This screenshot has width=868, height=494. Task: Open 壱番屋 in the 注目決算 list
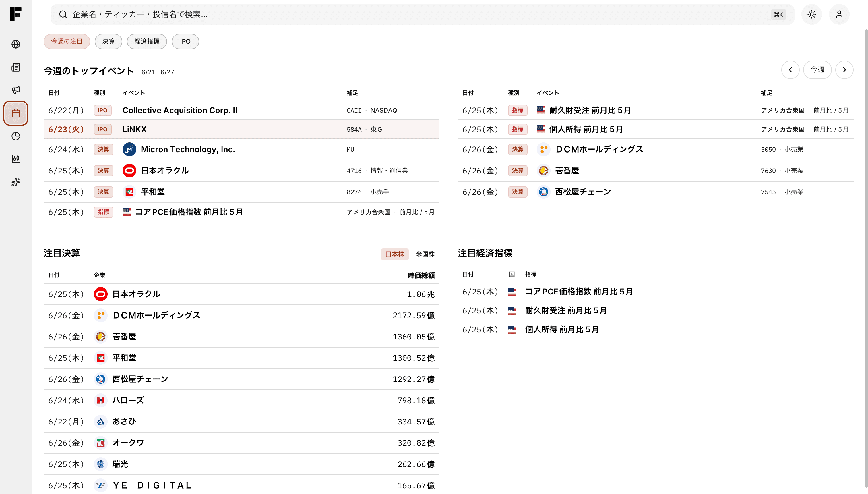(x=241, y=337)
